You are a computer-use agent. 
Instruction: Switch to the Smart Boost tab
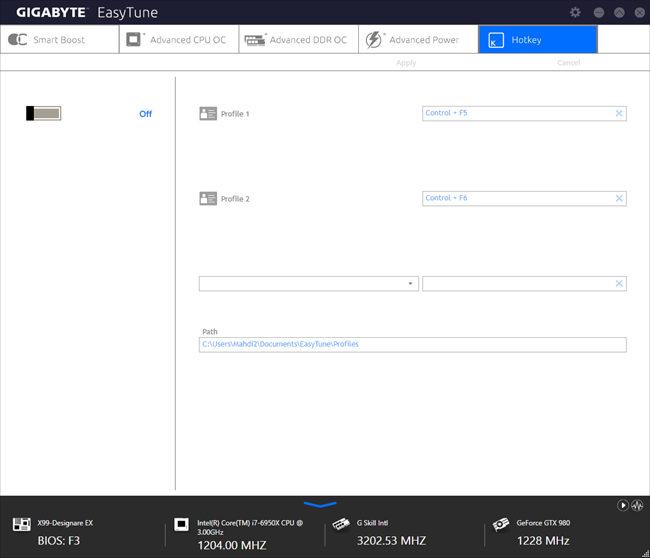pyautogui.click(x=60, y=39)
